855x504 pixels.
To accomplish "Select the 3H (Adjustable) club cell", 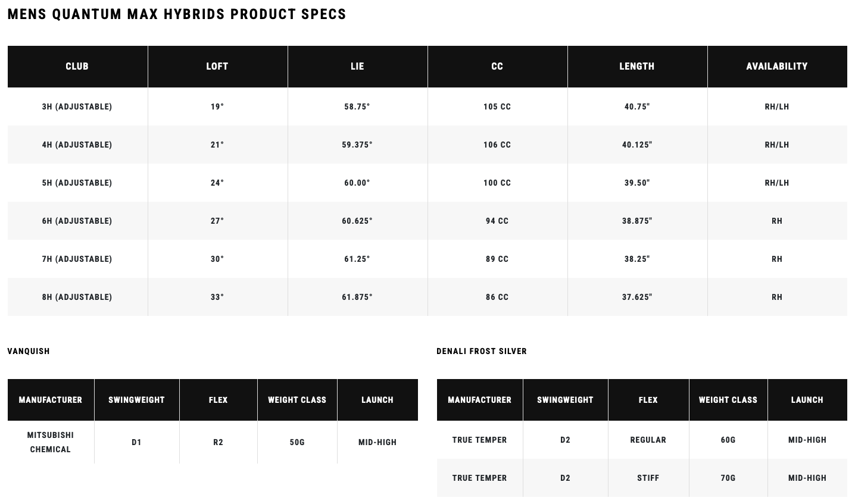I will point(77,107).
